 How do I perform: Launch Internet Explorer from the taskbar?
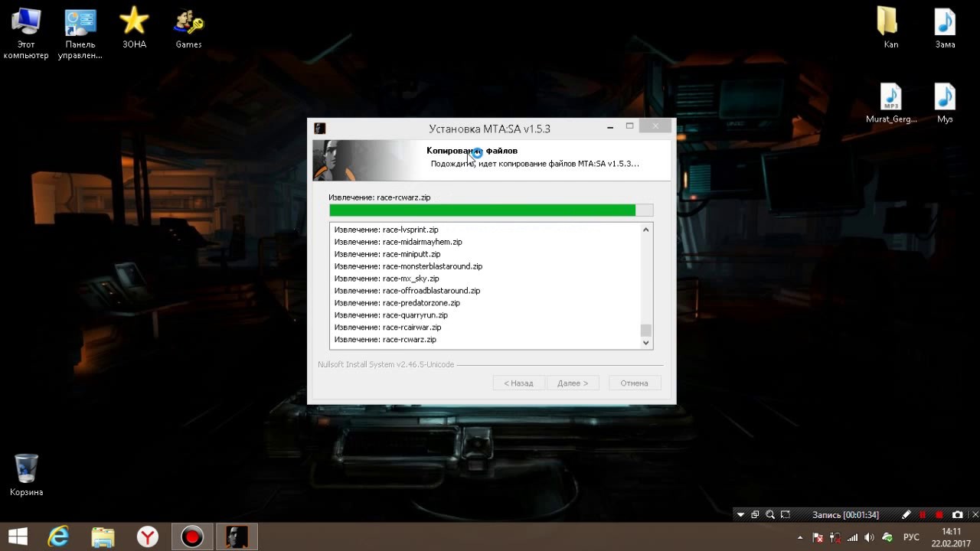coord(59,536)
